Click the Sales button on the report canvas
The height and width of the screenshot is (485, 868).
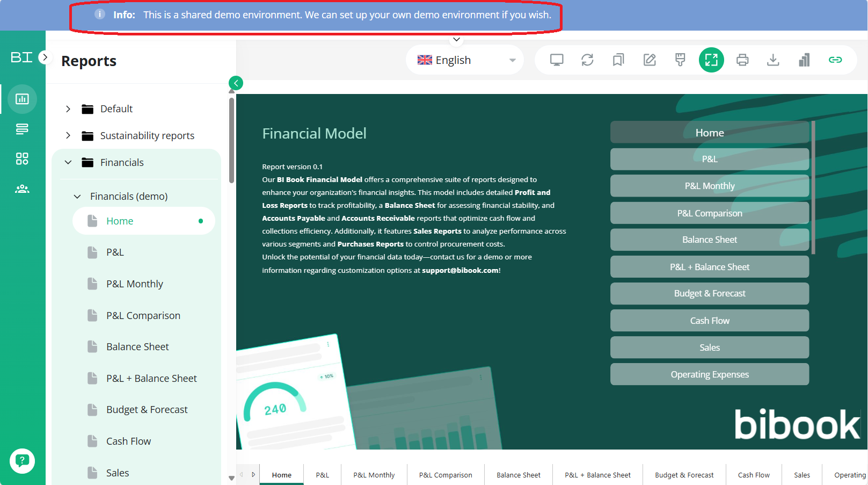pyautogui.click(x=710, y=347)
